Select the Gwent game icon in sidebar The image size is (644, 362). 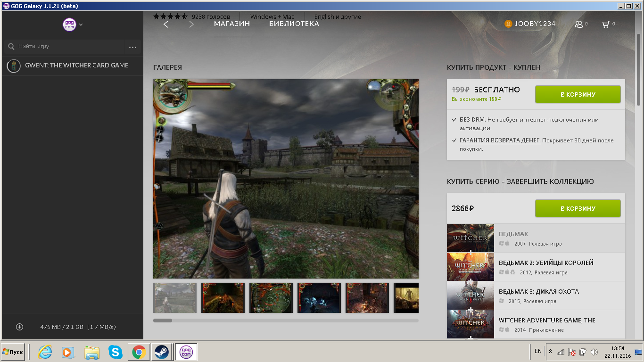14,66
